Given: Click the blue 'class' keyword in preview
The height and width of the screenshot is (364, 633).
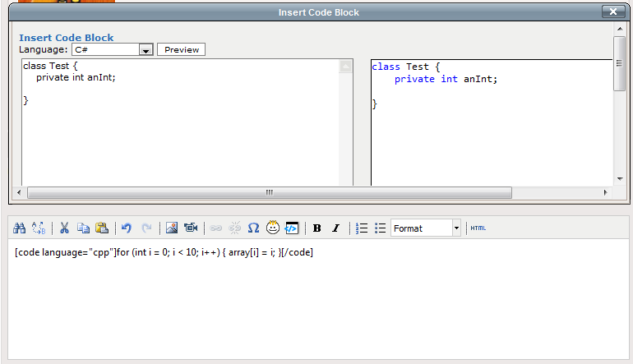Looking at the screenshot, I should click(x=386, y=67).
